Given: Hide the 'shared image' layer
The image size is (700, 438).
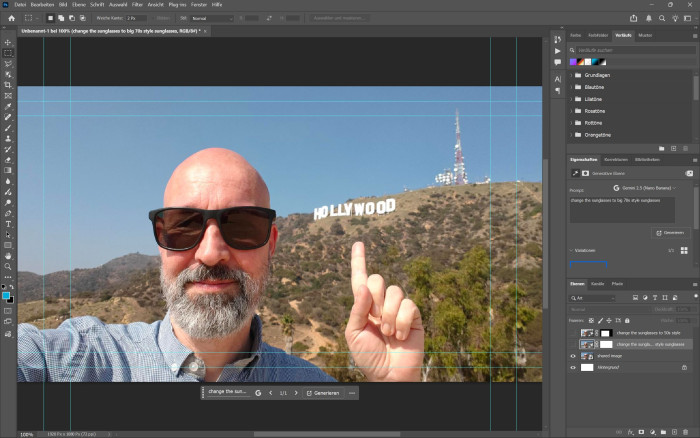Looking at the screenshot, I should [x=573, y=355].
